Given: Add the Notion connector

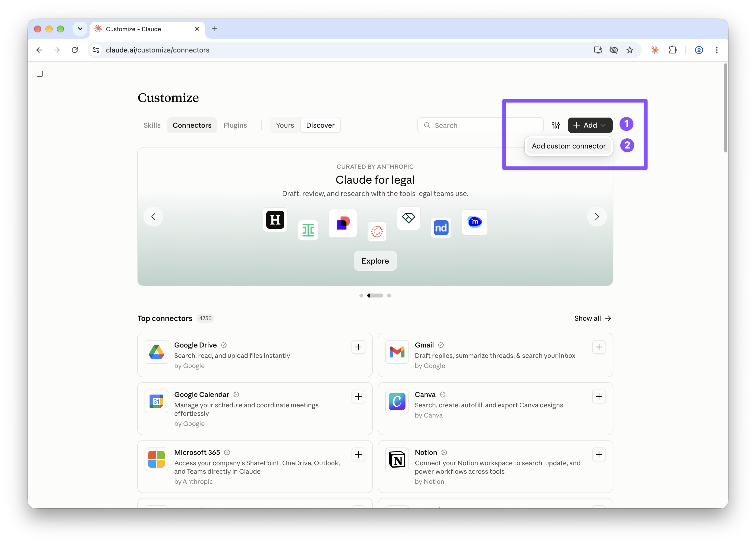Looking at the screenshot, I should coord(599,454).
